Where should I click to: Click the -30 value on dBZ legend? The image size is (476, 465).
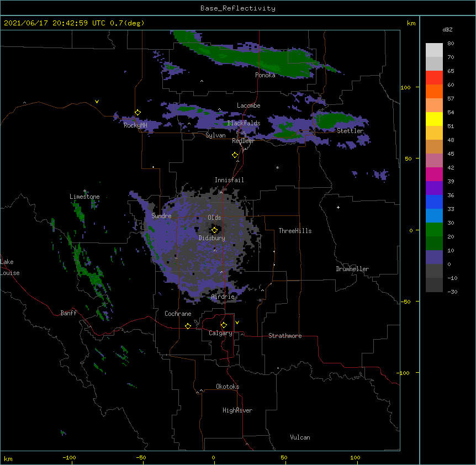(452, 292)
